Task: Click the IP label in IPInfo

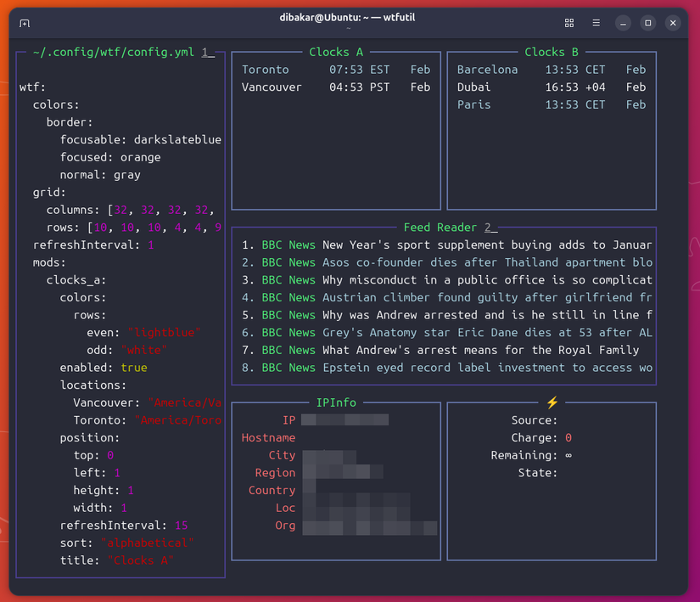Action: pos(288,420)
